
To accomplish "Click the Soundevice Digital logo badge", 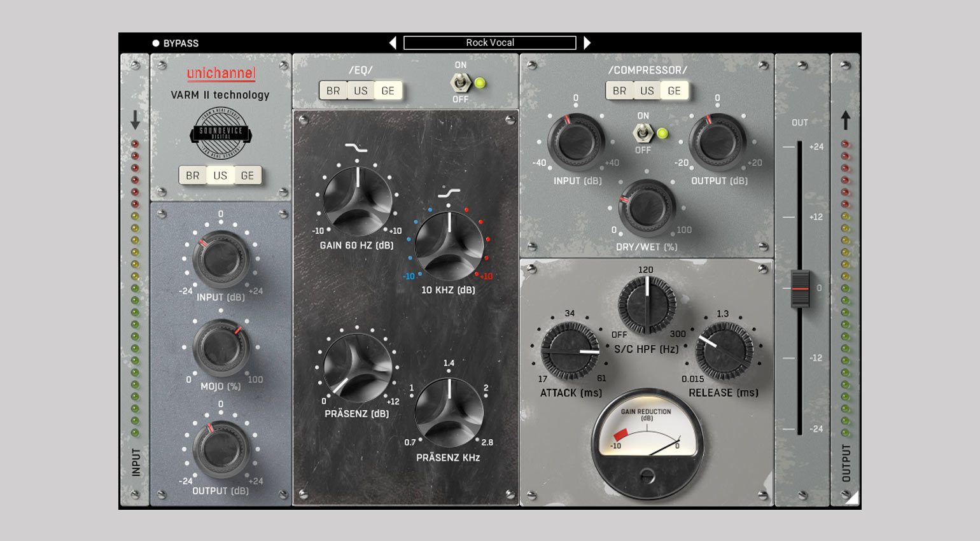I will (221, 134).
